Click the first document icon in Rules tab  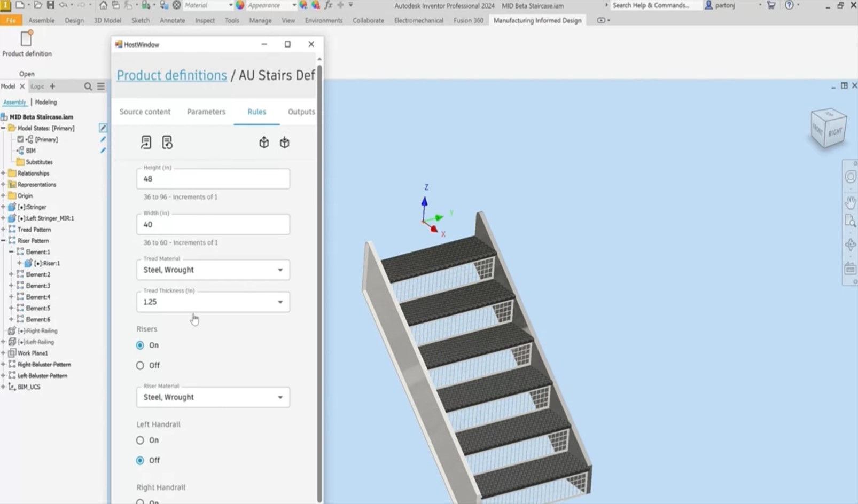[146, 143]
